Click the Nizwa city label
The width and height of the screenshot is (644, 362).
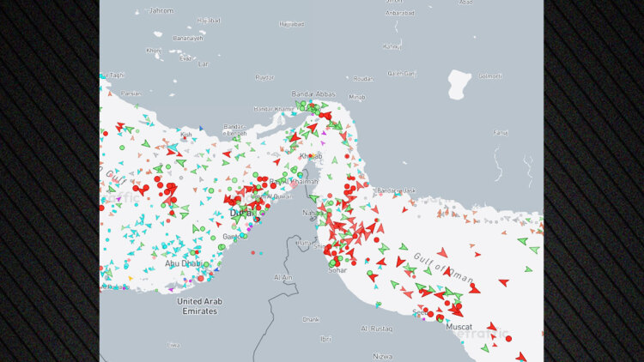pyautogui.click(x=382, y=356)
